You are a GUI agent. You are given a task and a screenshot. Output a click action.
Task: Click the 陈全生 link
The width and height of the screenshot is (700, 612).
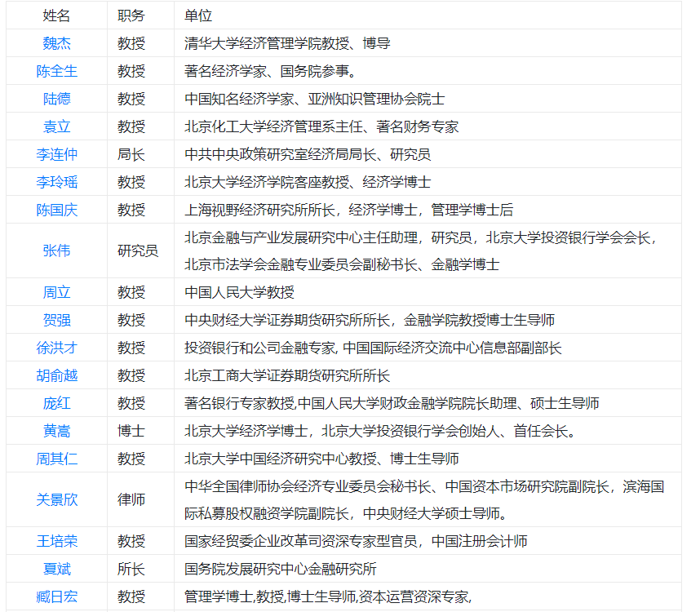tap(56, 71)
